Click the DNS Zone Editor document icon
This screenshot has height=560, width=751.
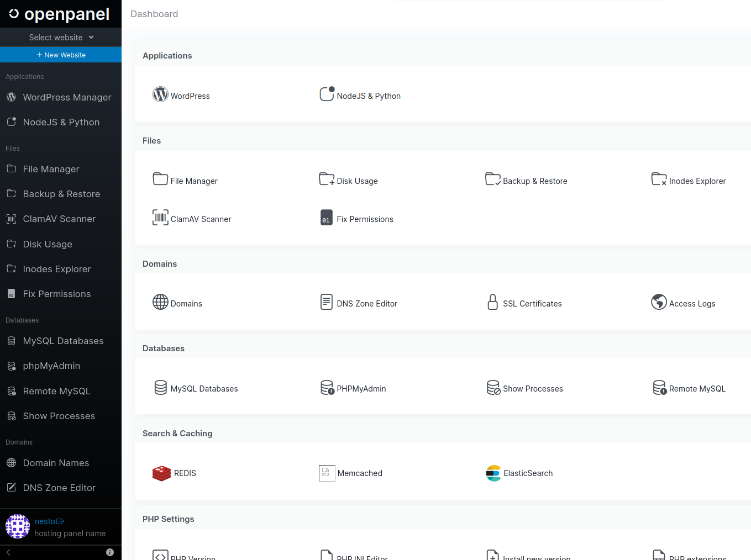click(327, 302)
